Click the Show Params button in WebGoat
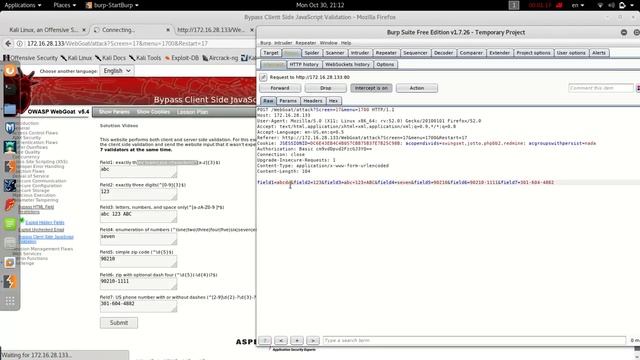This screenshot has height=360, width=640. point(114,112)
